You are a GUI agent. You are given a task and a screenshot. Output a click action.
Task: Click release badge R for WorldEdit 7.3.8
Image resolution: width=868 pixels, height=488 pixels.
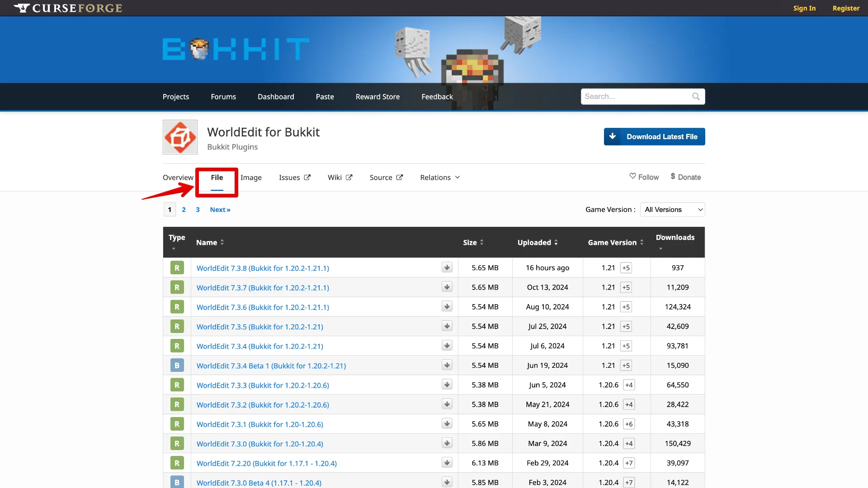pyautogui.click(x=177, y=267)
